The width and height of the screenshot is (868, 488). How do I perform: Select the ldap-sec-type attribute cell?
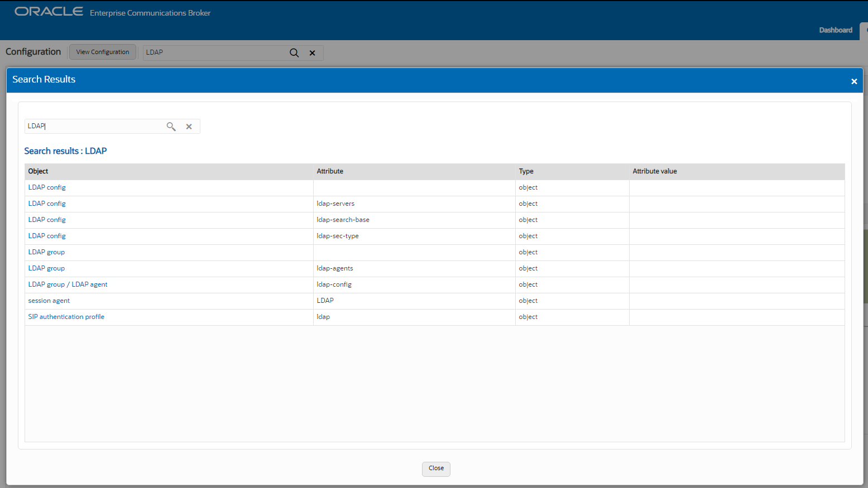[x=414, y=236]
